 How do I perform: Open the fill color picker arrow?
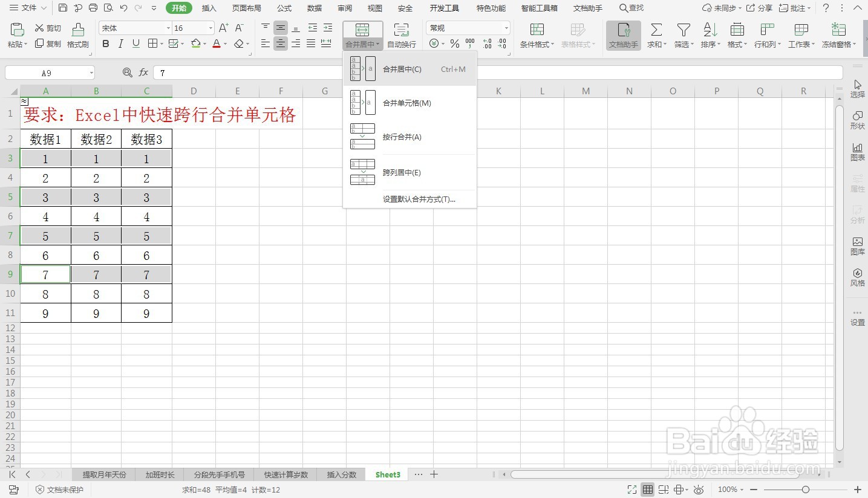(204, 44)
